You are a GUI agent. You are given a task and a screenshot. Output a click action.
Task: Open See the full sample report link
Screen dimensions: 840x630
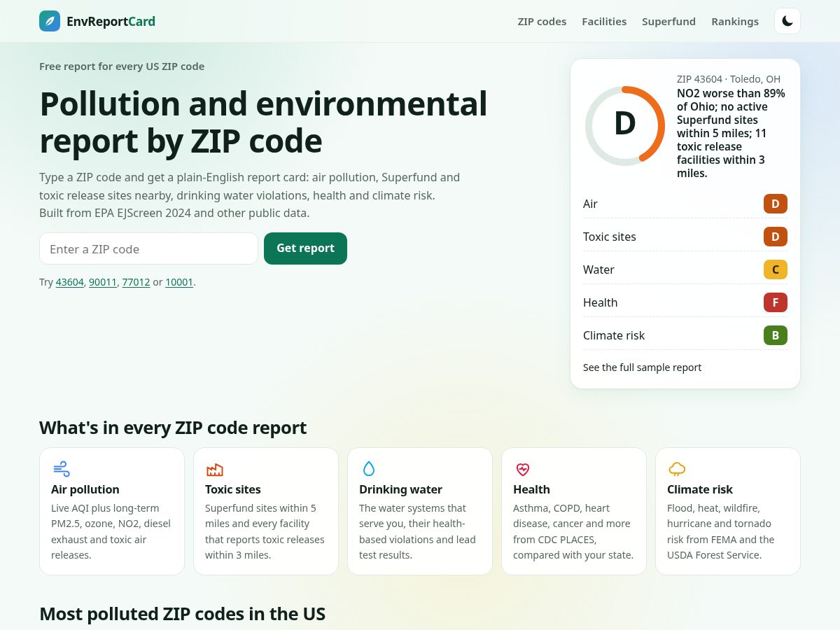642,367
